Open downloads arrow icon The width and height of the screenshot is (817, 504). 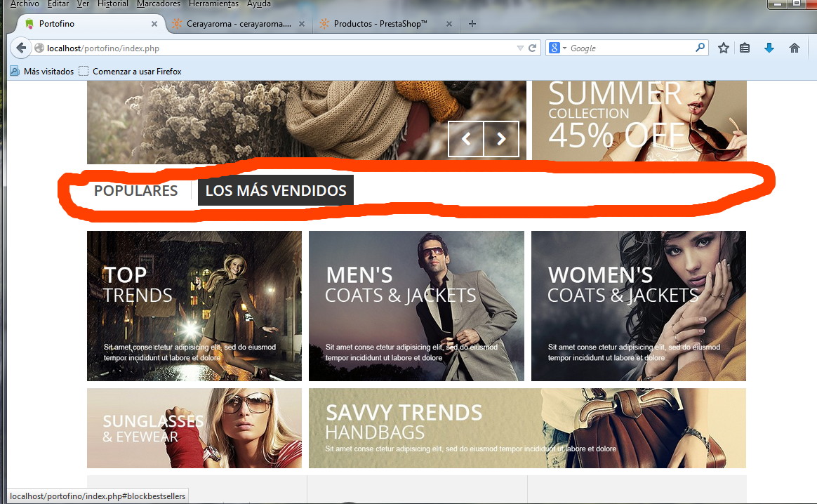coord(769,48)
